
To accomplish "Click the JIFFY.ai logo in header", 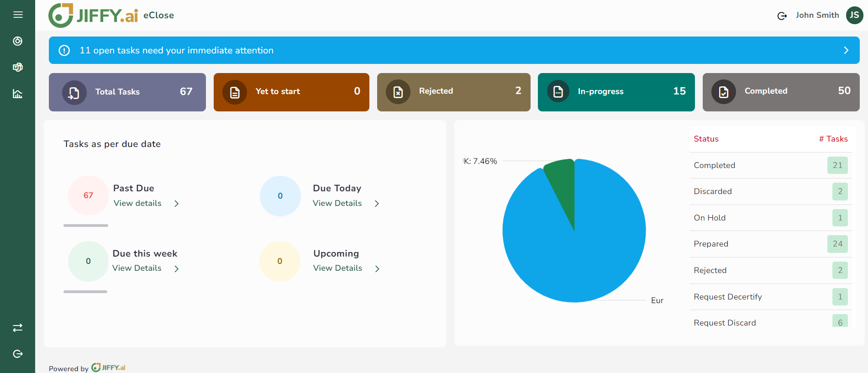I will tap(94, 16).
